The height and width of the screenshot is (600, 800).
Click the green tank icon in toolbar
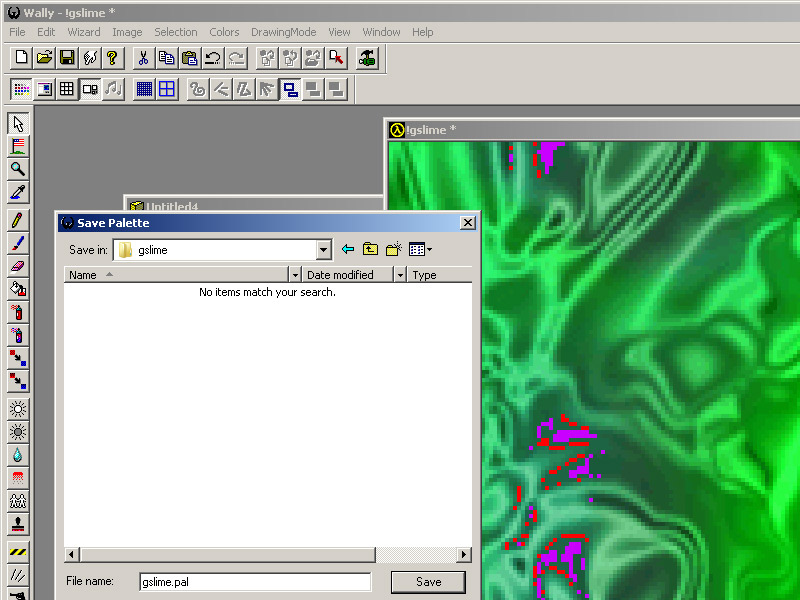[367, 58]
